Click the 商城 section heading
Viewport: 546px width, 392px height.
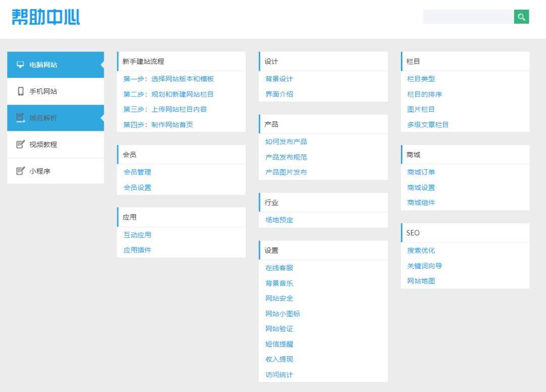(x=413, y=155)
